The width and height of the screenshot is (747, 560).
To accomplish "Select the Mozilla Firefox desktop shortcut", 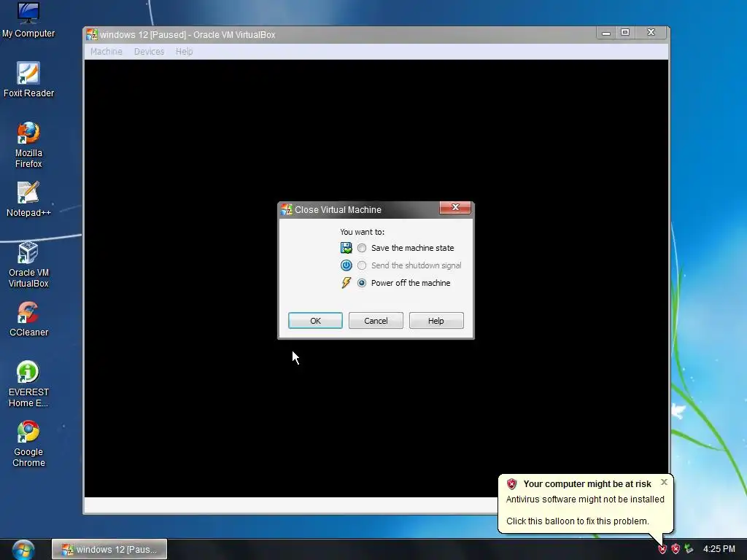I will (28, 145).
